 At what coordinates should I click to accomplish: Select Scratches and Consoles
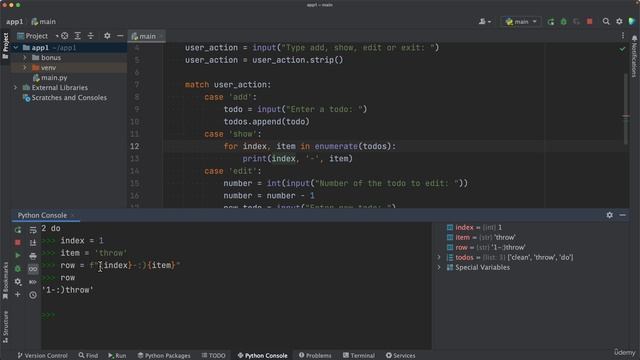[69, 98]
